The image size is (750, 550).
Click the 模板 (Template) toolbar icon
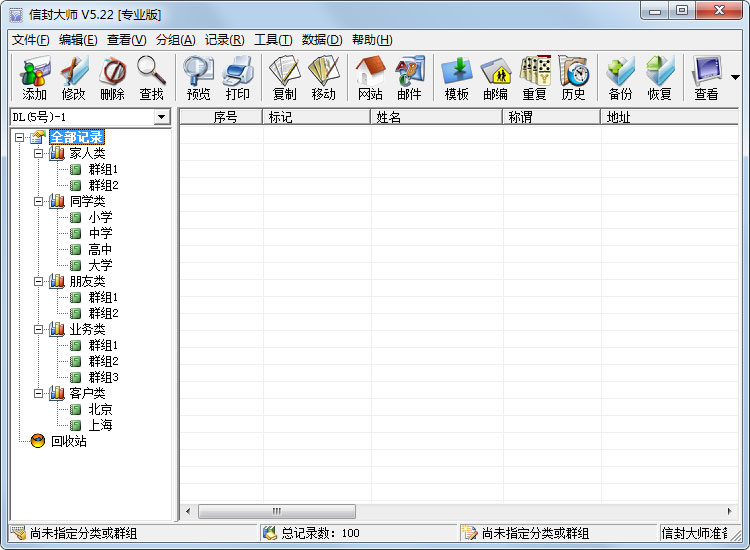tap(456, 78)
